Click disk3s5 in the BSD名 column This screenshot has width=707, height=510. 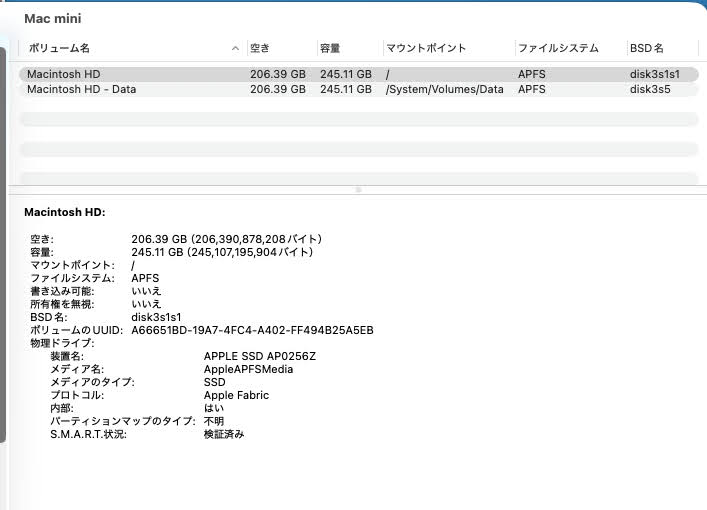tap(650, 89)
